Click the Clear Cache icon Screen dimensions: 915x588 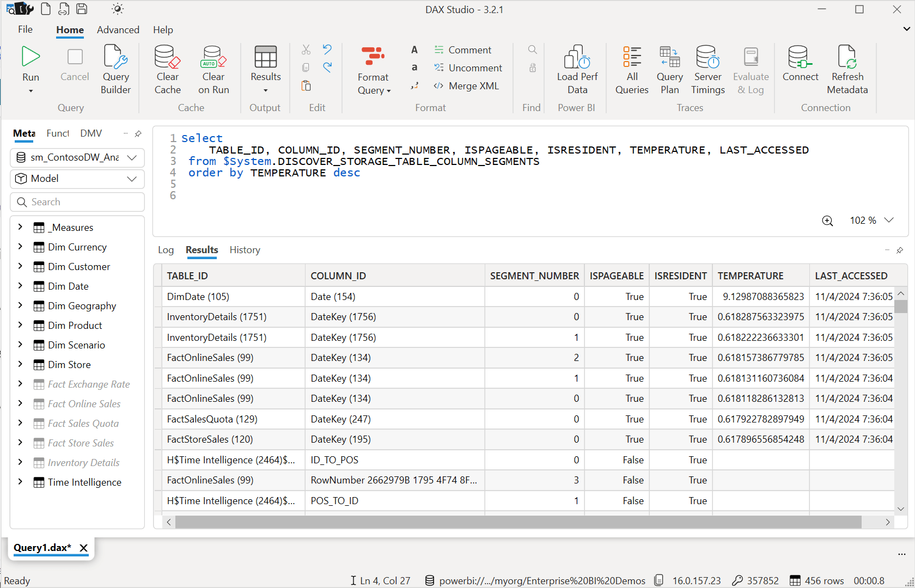tap(167, 57)
